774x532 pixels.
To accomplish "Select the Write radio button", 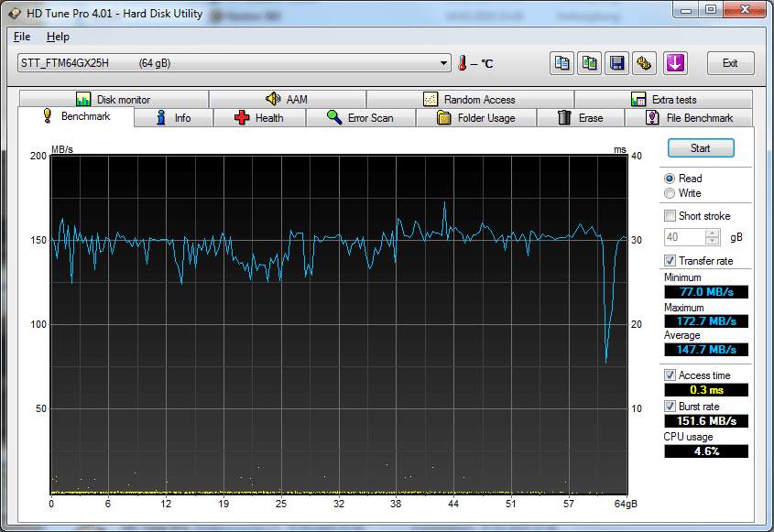I will [670, 193].
